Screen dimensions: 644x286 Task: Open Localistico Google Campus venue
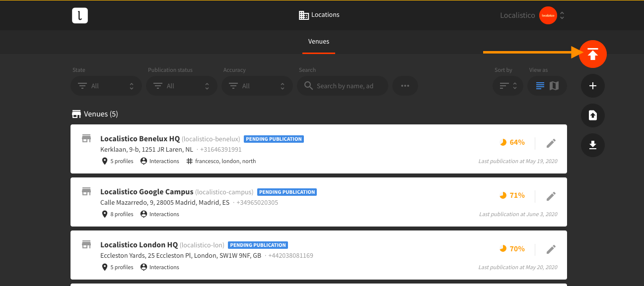147,192
